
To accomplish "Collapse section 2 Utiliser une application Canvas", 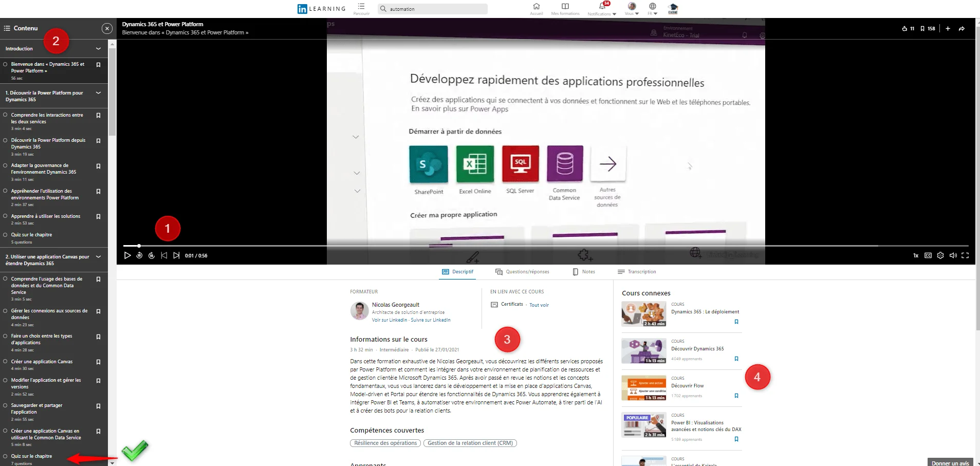I will click(98, 257).
